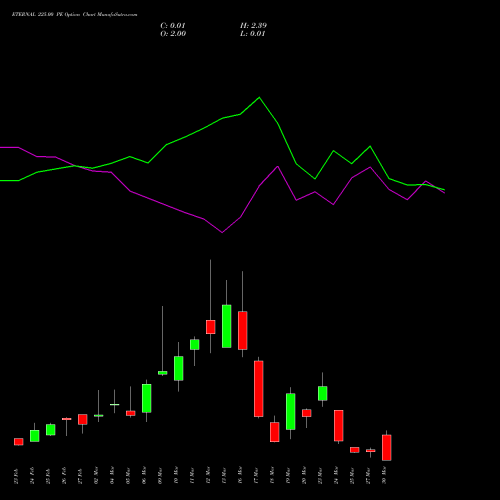
Task: Click the red 12 Mar candlestick body
Action: (211, 327)
